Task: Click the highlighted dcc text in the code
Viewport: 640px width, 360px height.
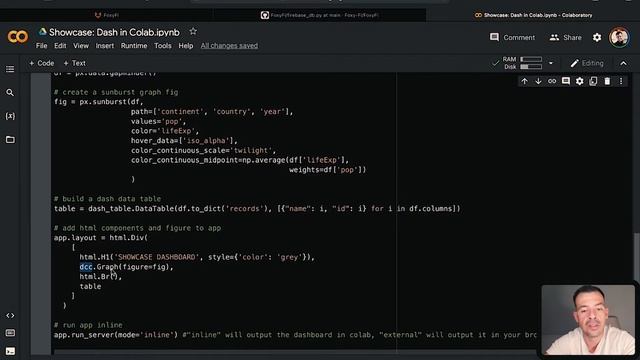Action: (x=86, y=267)
